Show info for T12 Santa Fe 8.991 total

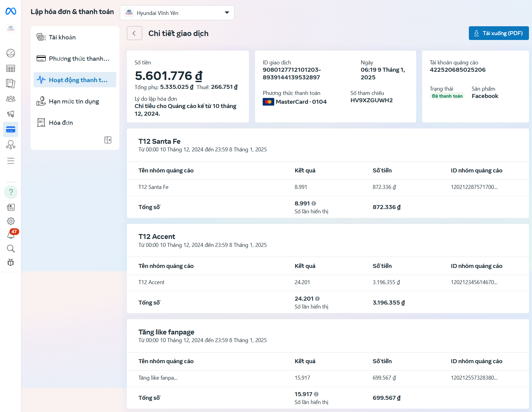[314, 204]
